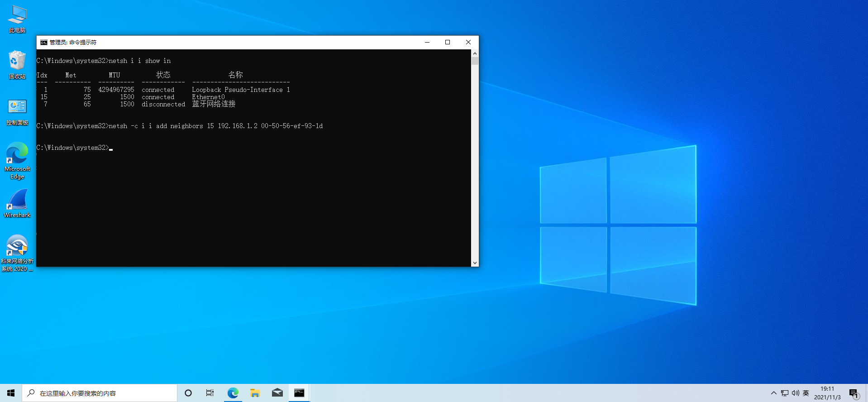
Task: Click the Command Prompt taskbar button
Action: [299, 393]
